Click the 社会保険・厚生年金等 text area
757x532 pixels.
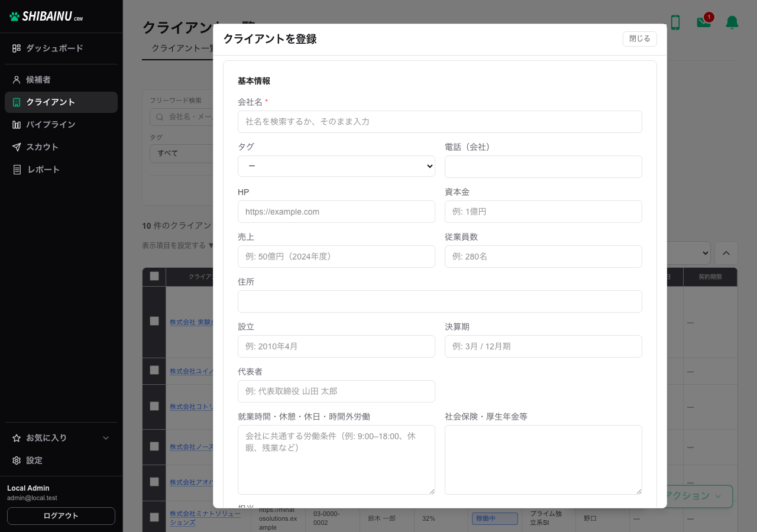click(544, 460)
